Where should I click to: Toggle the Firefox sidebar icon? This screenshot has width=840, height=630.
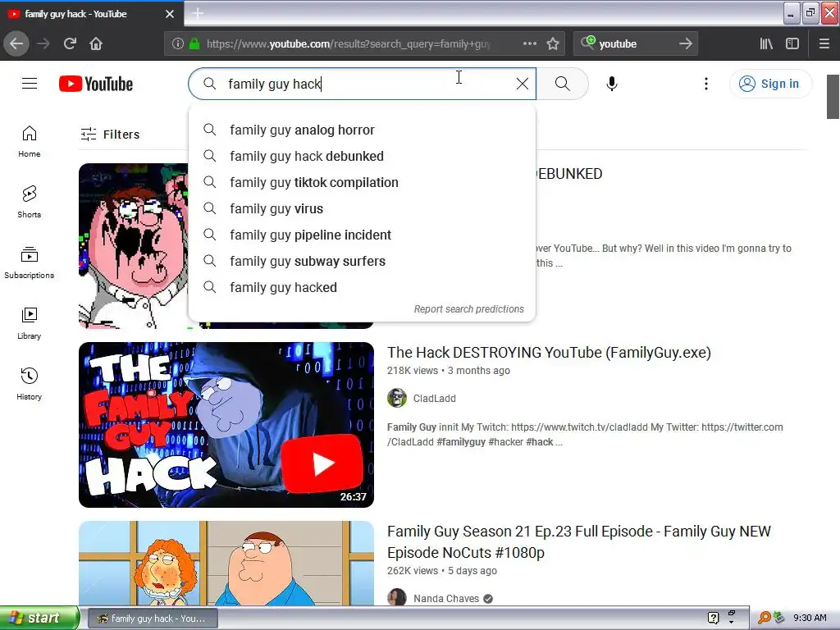point(792,44)
